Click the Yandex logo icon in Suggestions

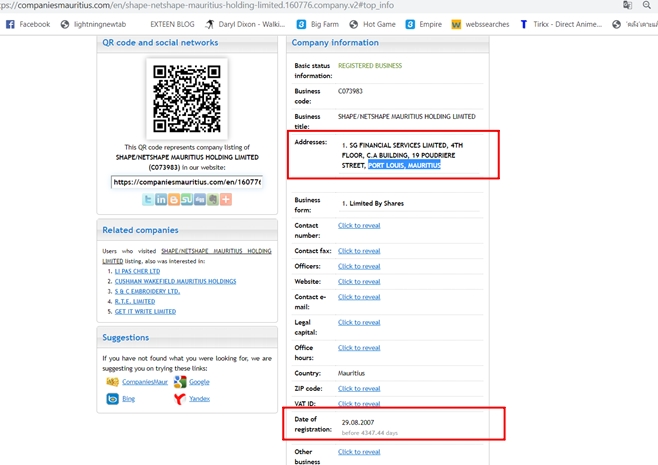click(180, 399)
